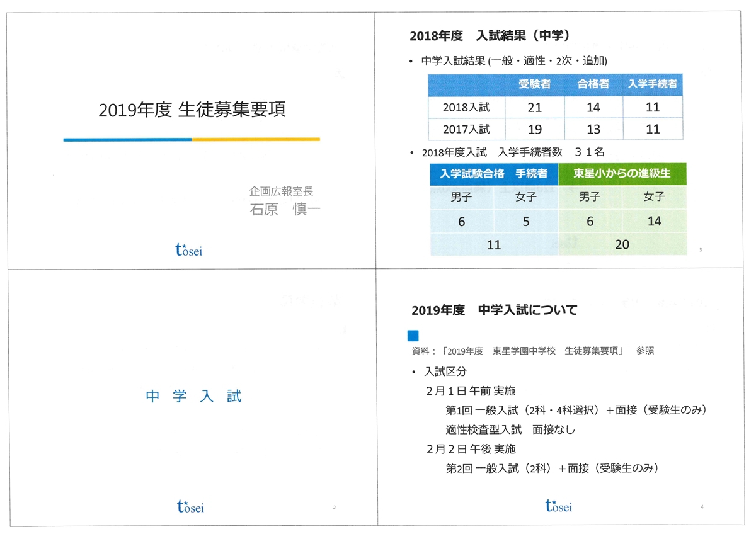Image resolution: width=756 pixels, height=534 pixels.
Task: Select bullet "中学入試結果 (一般・適性・2次・追加)"
Action: coord(513,62)
